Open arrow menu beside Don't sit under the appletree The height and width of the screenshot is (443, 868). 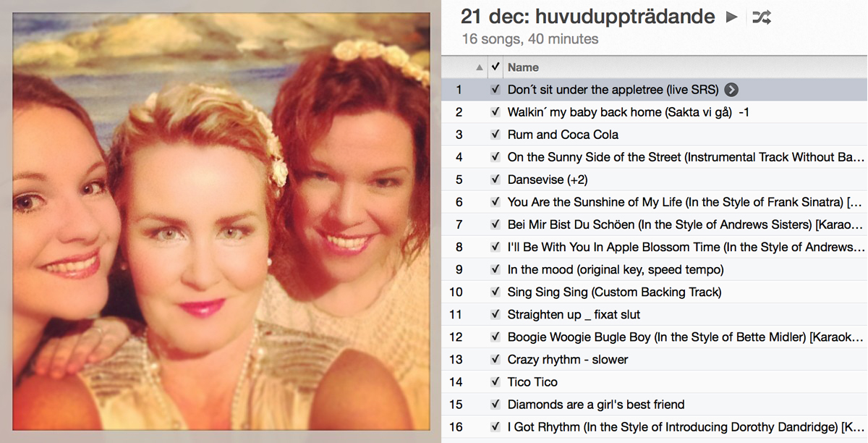[x=731, y=90]
